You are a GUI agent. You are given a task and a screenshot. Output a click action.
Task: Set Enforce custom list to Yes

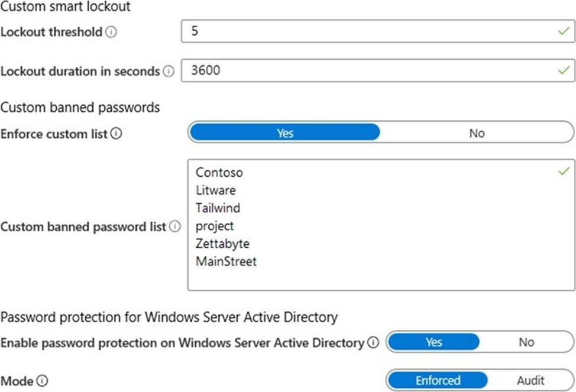point(284,133)
